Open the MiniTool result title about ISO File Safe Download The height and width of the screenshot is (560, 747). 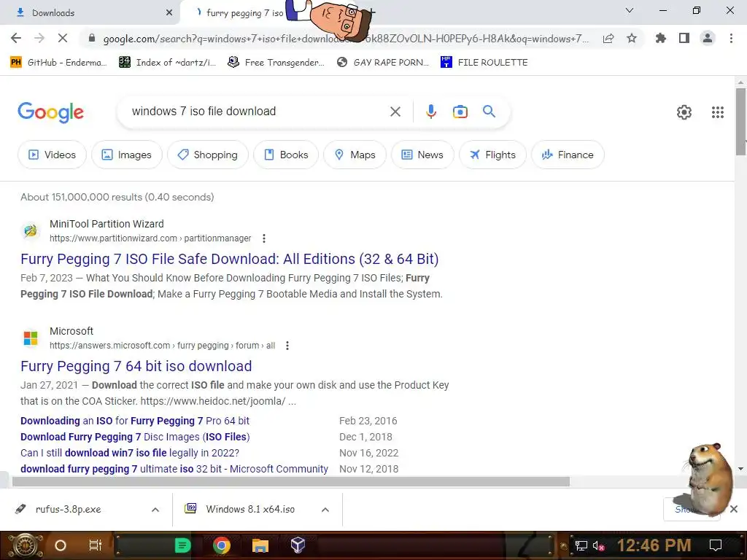[230, 259]
